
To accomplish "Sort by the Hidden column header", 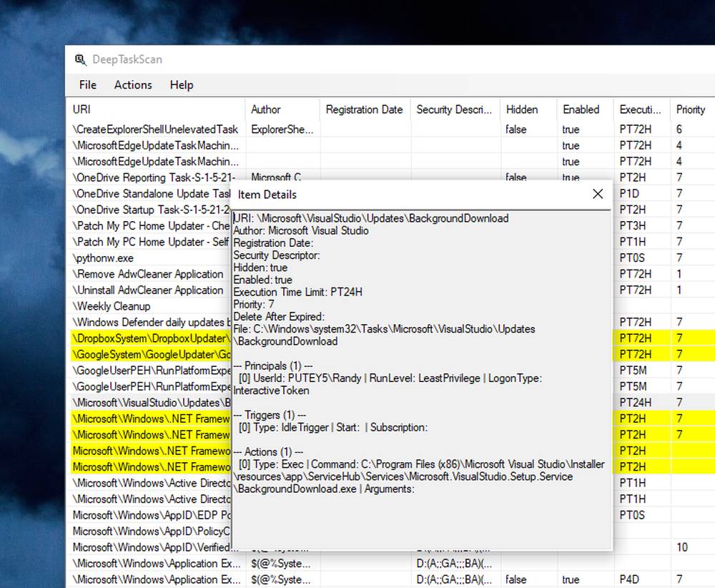I will coord(528,109).
